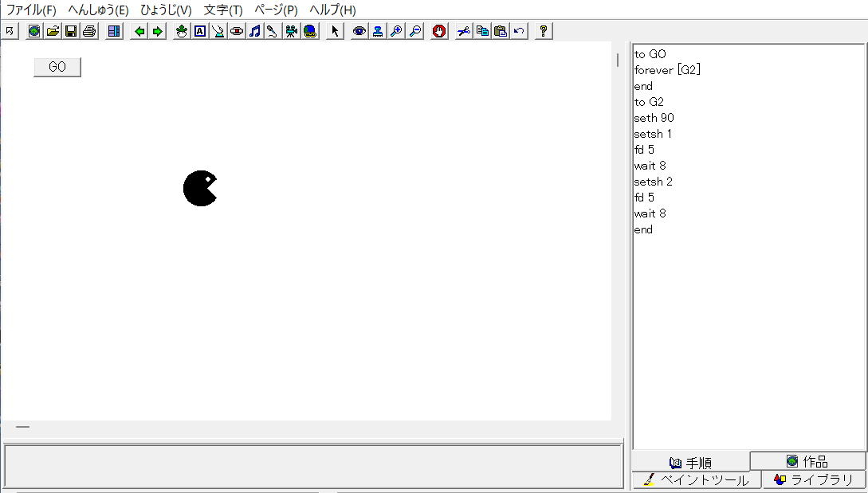Select the arrow pointer tool
This screenshot has height=493, width=868.
pos(334,31)
